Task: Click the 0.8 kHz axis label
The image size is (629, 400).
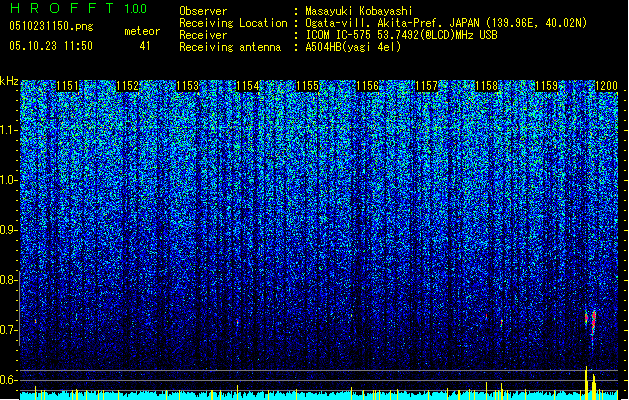Action: (8, 280)
